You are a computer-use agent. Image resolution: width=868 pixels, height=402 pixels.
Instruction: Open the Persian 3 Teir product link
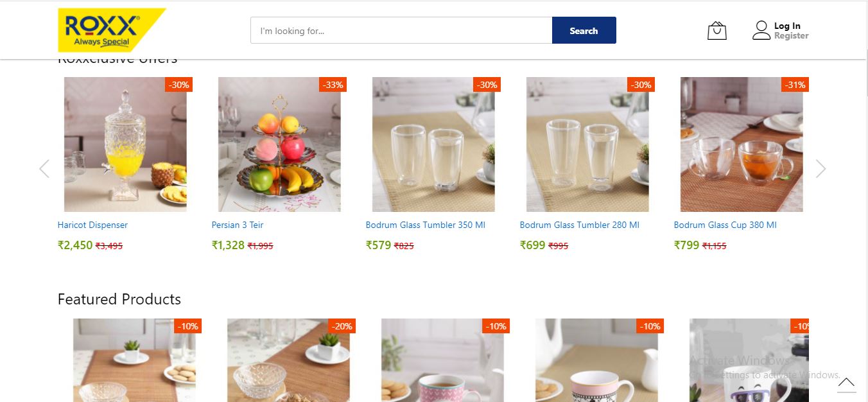pyautogui.click(x=238, y=225)
